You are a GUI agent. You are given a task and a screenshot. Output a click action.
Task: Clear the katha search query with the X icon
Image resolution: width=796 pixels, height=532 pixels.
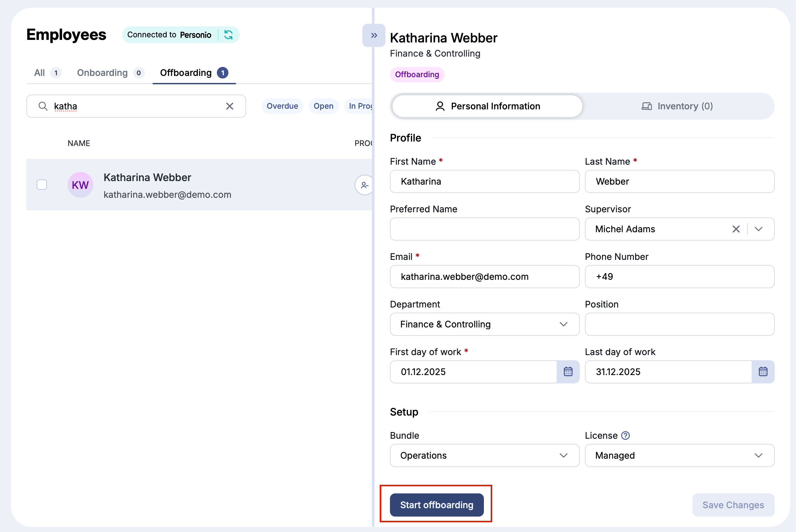[x=230, y=106]
